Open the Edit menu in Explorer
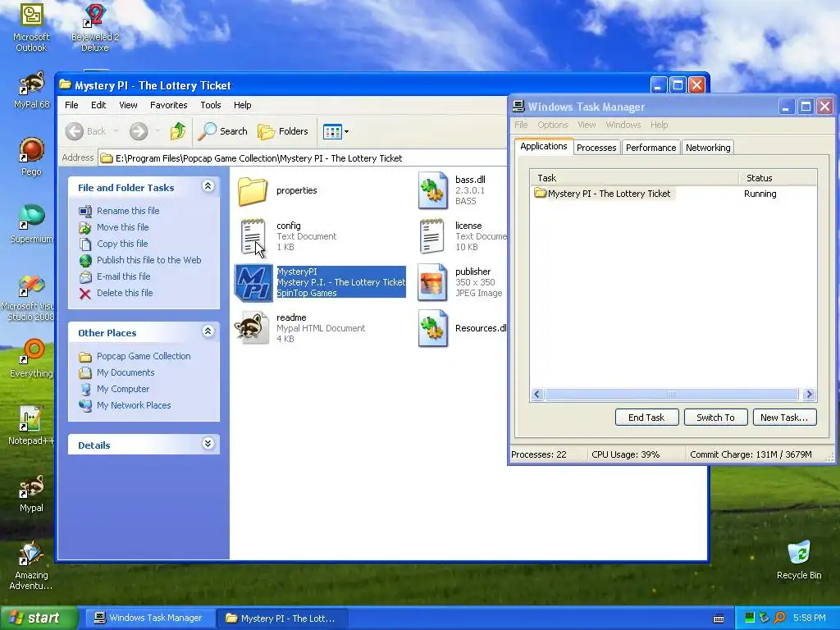The width and height of the screenshot is (840, 630). 98,105
